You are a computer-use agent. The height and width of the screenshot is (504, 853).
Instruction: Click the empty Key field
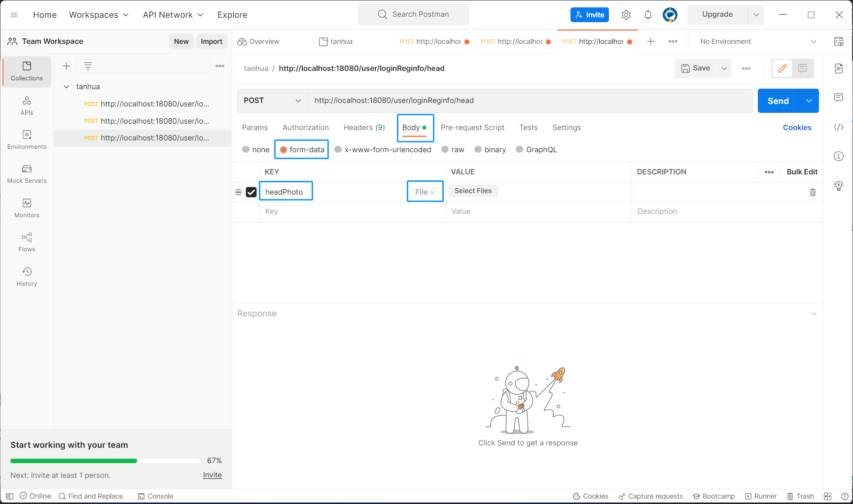pyautogui.click(x=353, y=211)
